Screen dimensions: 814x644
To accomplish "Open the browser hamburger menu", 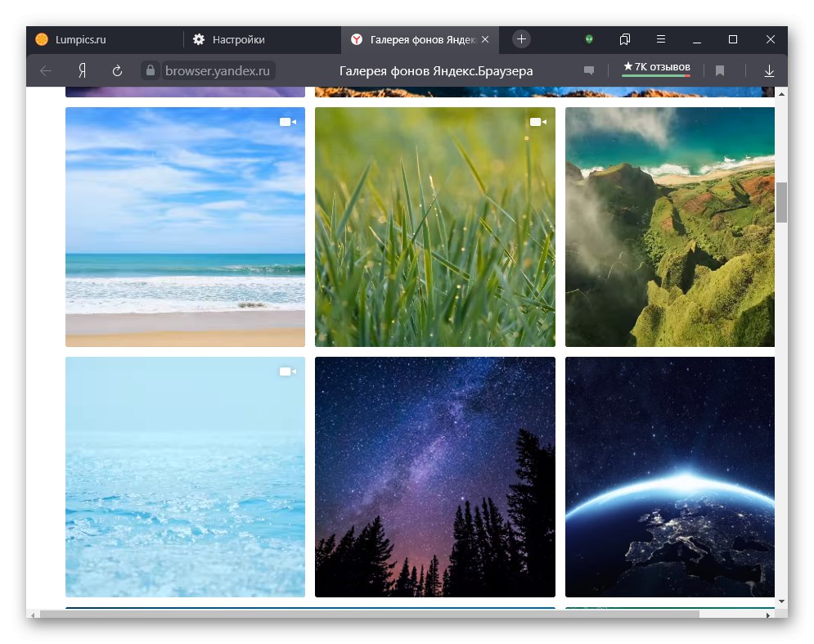I will click(x=660, y=39).
